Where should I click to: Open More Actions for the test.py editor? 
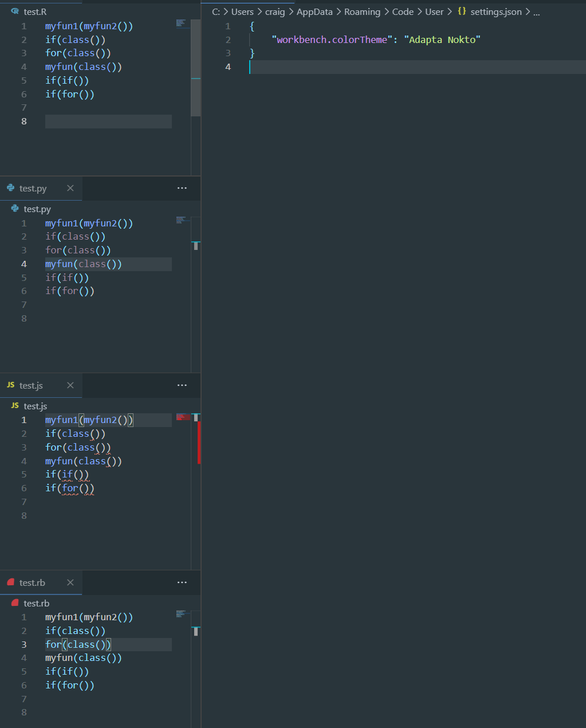click(182, 188)
